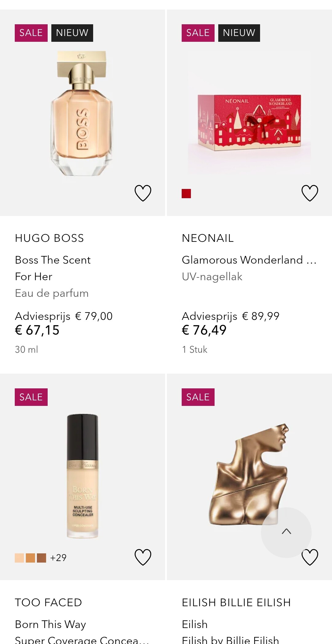
Task: Expand the +29 more concealer shades
Action: coord(58,558)
